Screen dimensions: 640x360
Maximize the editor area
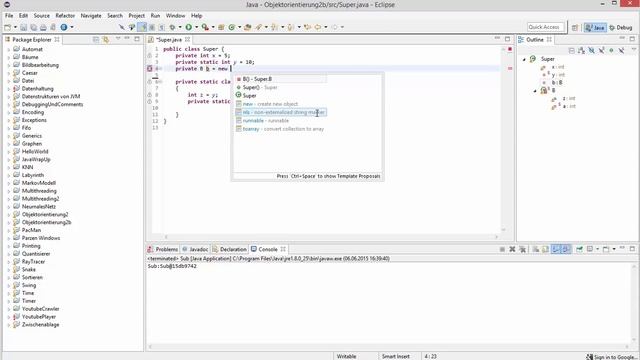click(507, 39)
